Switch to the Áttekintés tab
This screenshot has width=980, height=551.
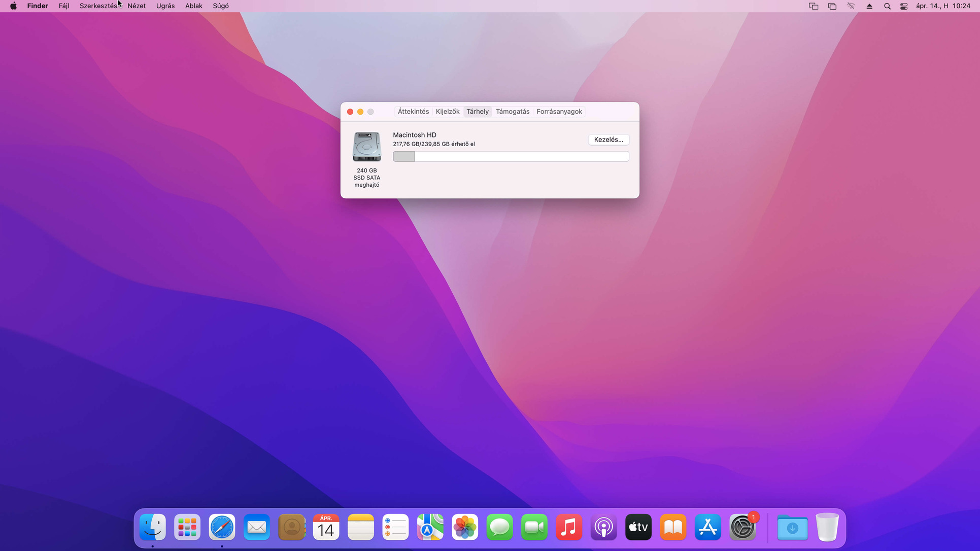pyautogui.click(x=413, y=112)
